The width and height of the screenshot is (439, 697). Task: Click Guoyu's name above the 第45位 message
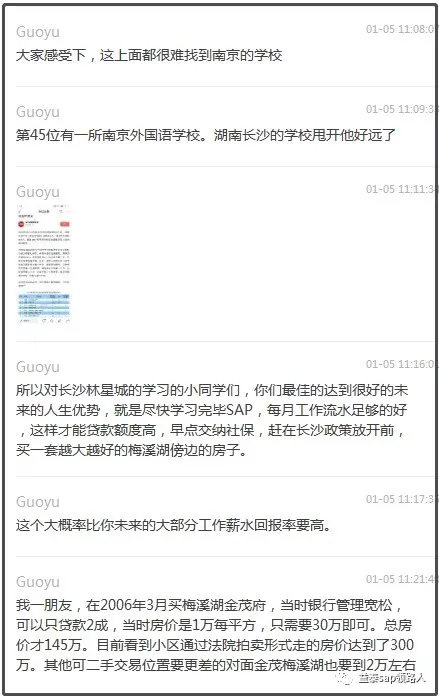38,112
